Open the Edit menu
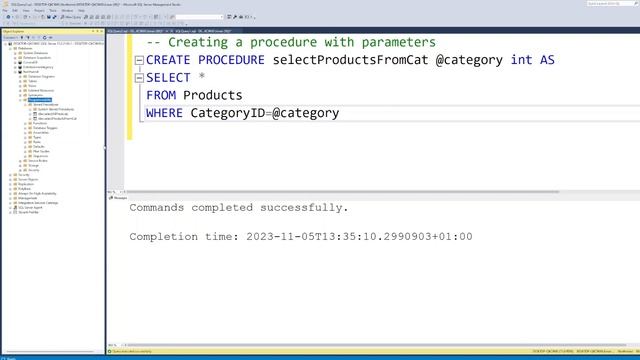 15,11
